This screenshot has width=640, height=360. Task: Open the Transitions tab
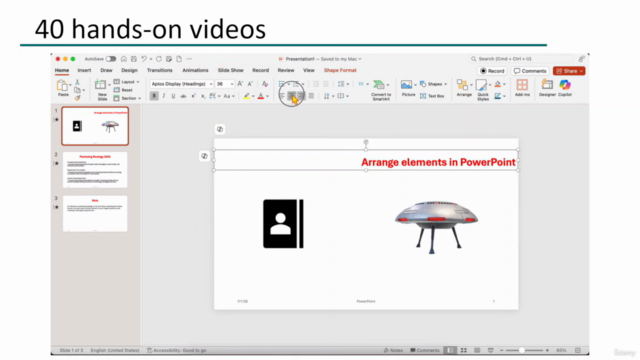(160, 70)
